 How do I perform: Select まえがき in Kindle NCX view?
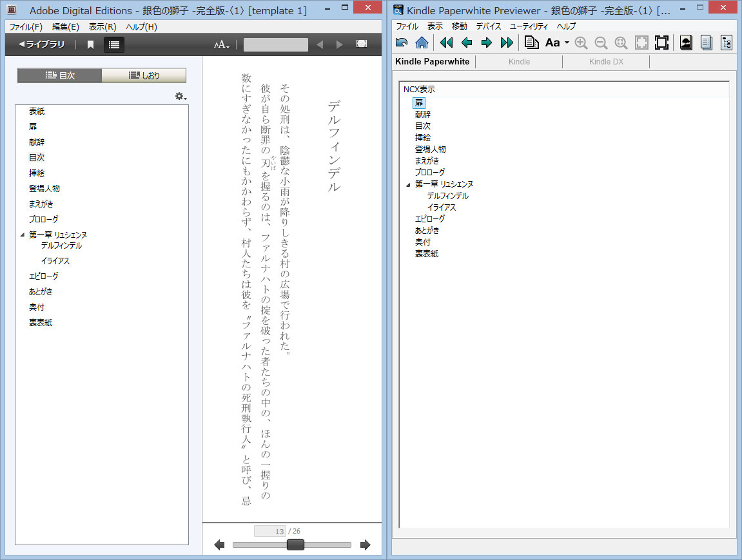(x=427, y=161)
